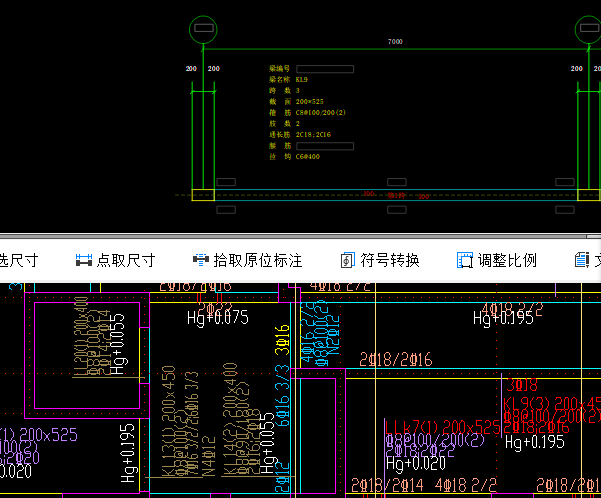The width and height of the screenshot is (601, 498).
Task: Click the Hg+0.075 elevation label in drawing
Action: coord(218,319)
